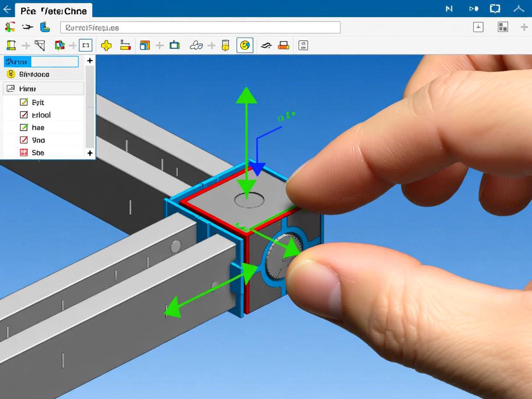Toggle the Byit checkbox in panel
The width and height of the screenshot is (532, 399).
[24, 103]
